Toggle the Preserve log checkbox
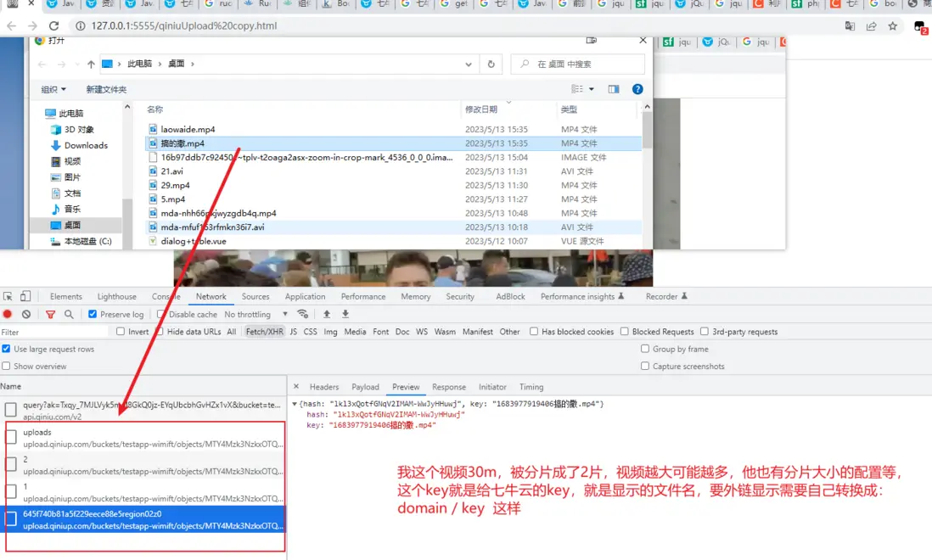 [93, 314]
